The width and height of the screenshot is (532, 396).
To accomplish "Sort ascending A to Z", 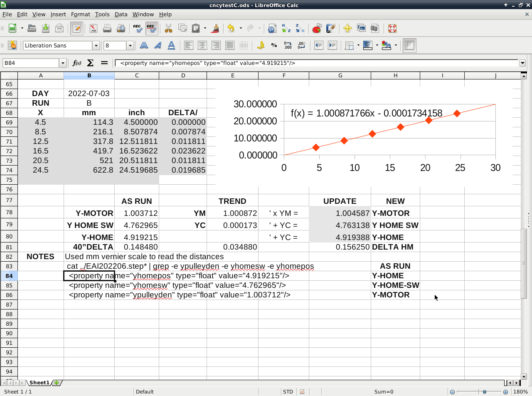I will [x=286, y=28].
